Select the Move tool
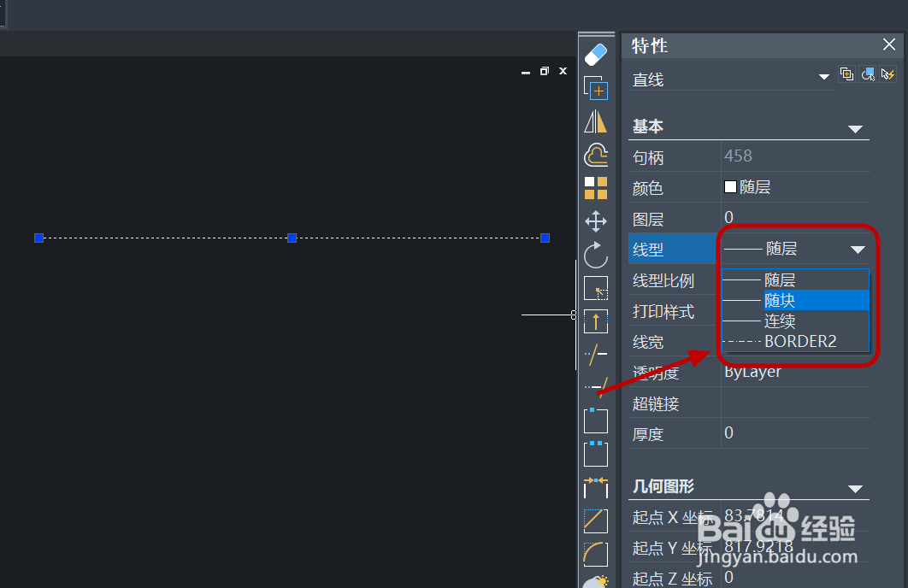908x588 pixels. [x=596, y=221]
